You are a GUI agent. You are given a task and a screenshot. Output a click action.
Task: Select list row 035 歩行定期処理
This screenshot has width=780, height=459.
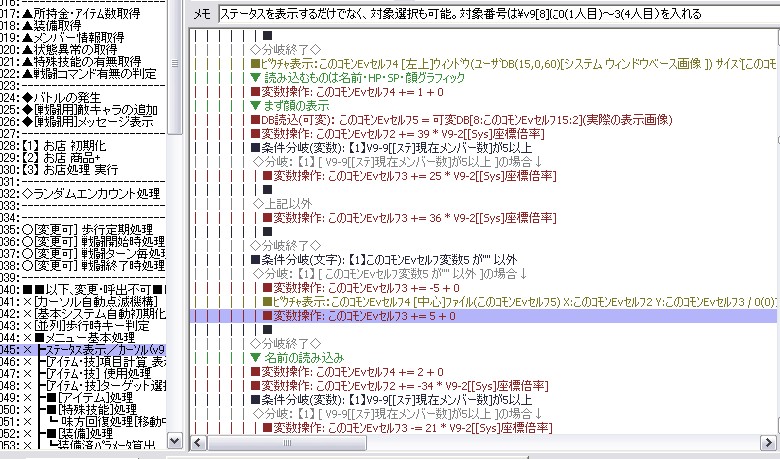(83, 229)
